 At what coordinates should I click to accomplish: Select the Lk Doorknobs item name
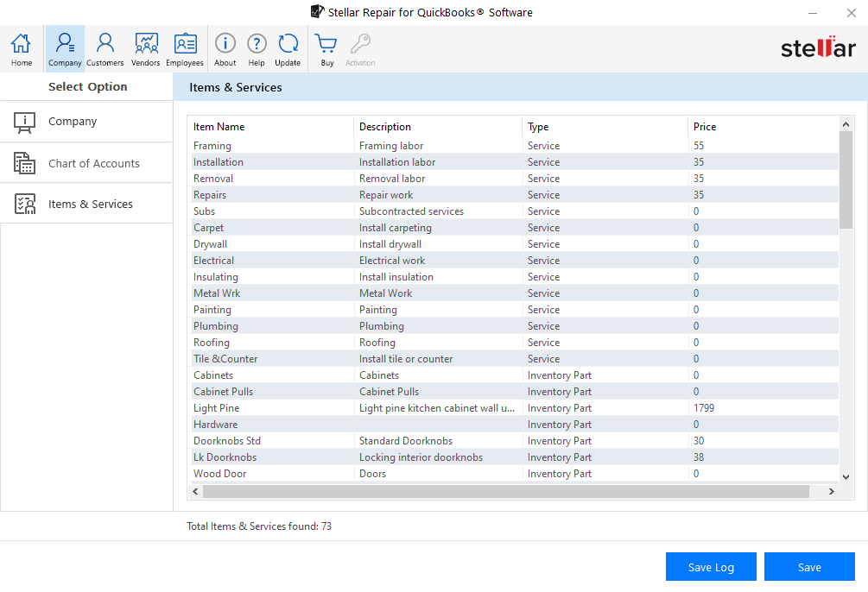[225, 457]
